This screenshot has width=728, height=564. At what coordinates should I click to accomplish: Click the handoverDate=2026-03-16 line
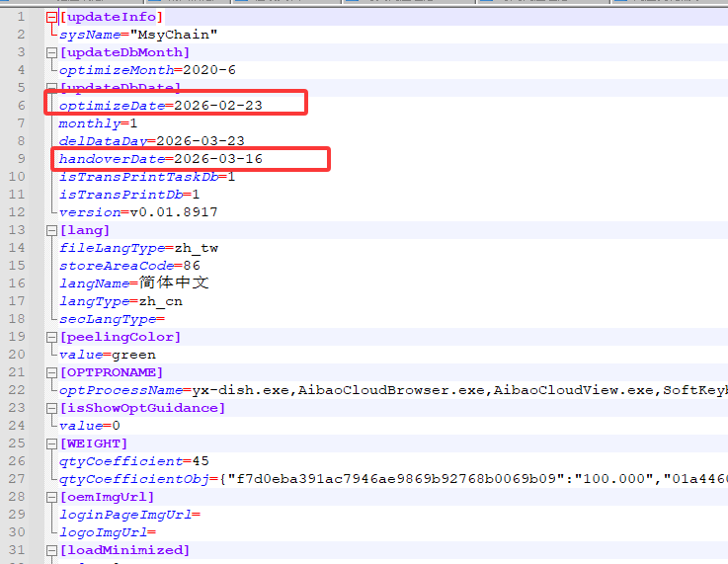(160, 159)
